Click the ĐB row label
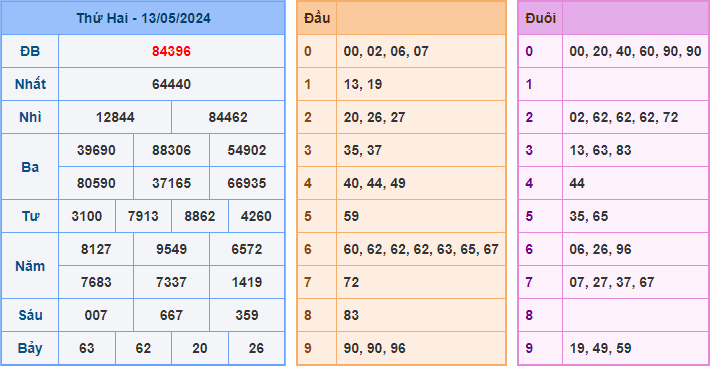The image size is (711, 366). (x=30, y=52)
